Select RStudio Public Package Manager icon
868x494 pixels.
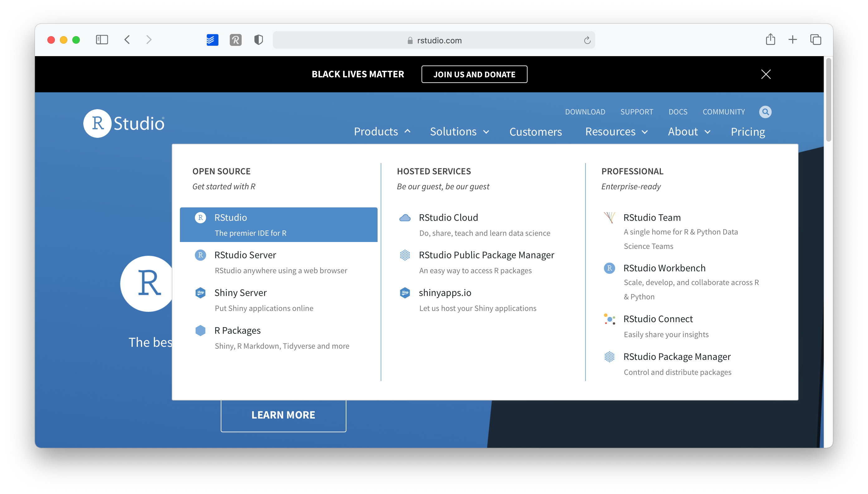point(405,255)
